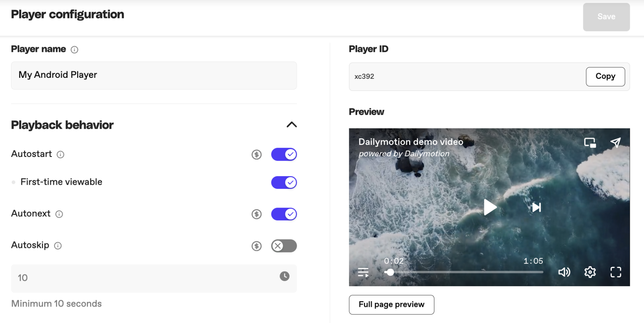Click the Autonext info tooltip icon
This screenshot has width=644, height=323.
[x=59, y=214]
